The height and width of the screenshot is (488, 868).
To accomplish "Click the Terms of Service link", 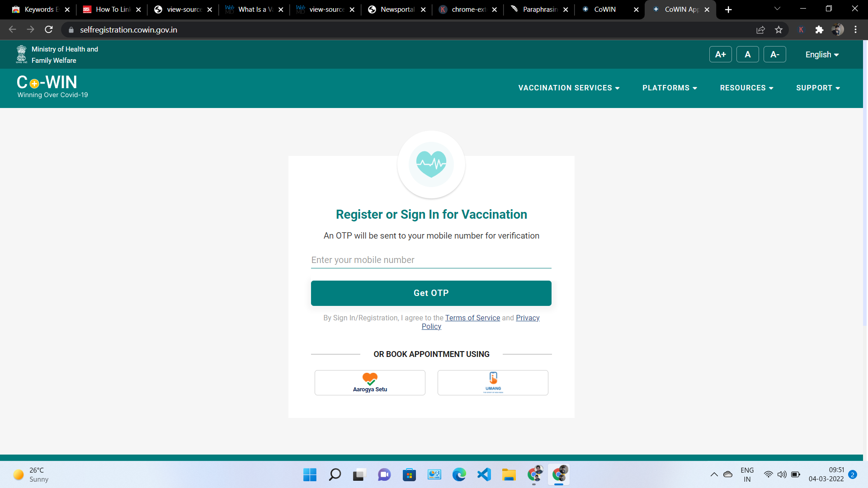I will click(472, 318).
